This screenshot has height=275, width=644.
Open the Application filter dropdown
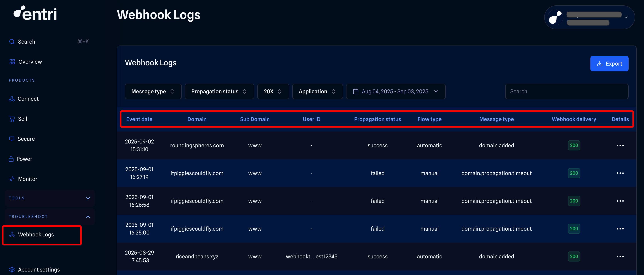[317, 91]
